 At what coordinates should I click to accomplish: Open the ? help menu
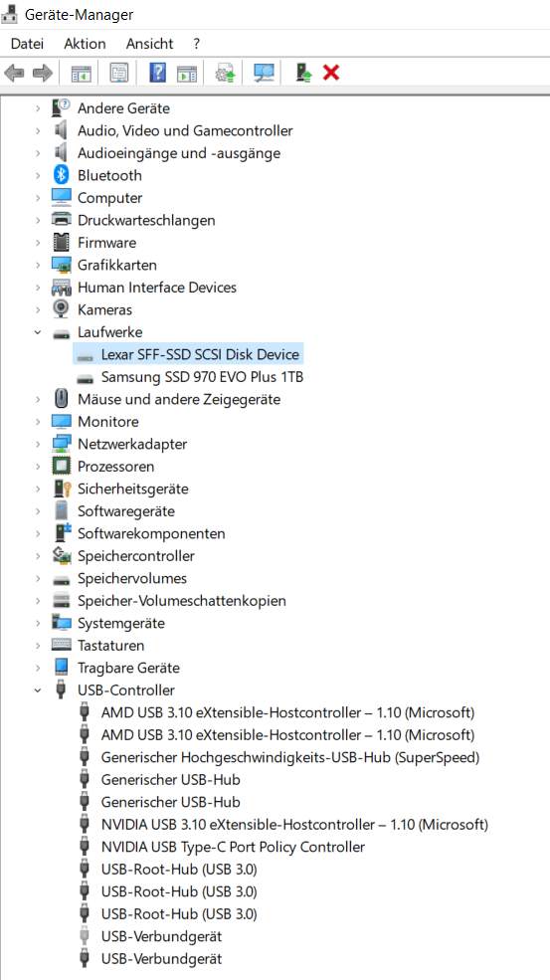pyautogui.click(x=196, y=44)
